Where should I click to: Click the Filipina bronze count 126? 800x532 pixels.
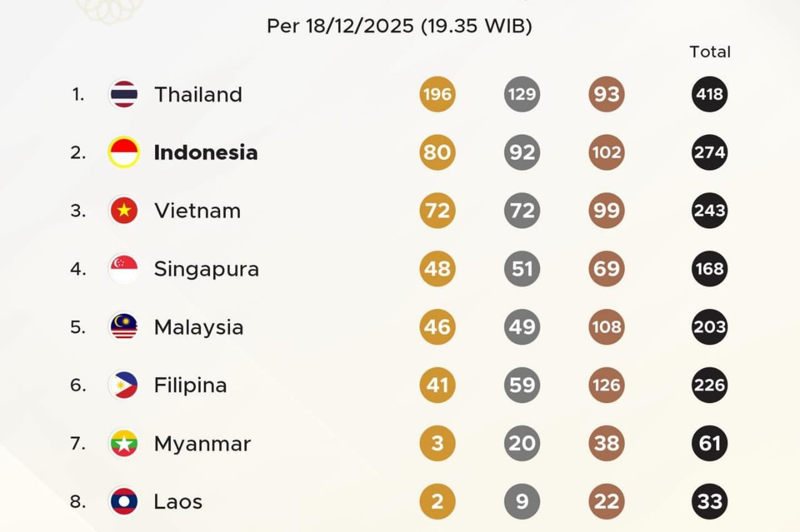606,385
